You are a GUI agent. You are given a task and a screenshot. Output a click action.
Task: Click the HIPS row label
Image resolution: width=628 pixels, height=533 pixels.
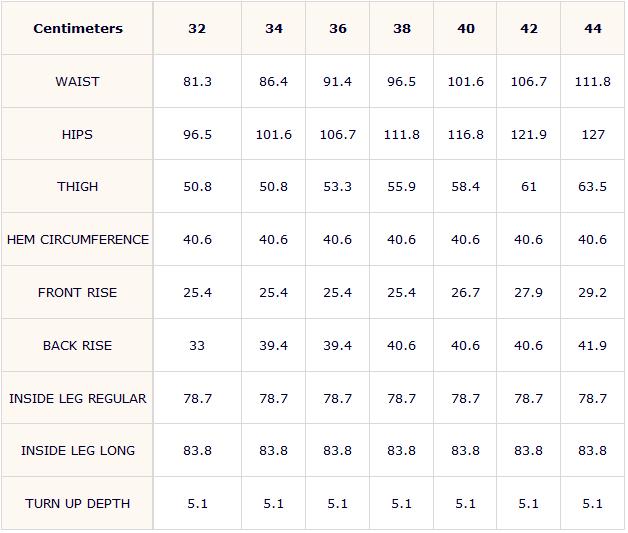coord(77,134)
